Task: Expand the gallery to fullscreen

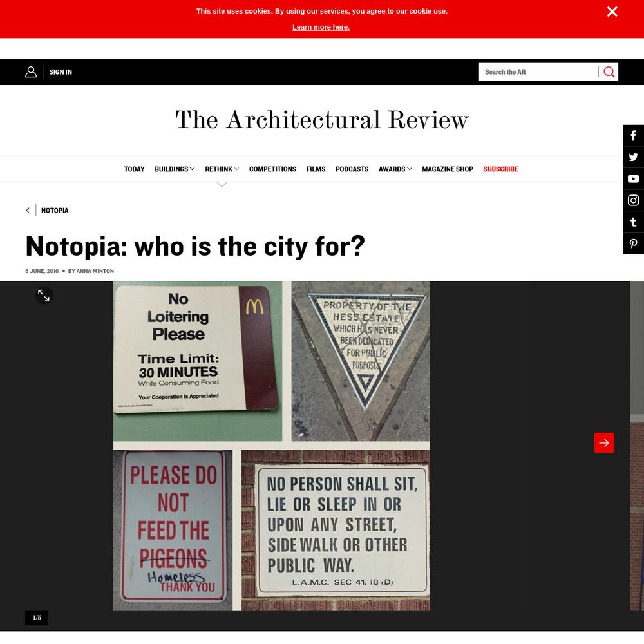Action: click(x=44, y=296)
